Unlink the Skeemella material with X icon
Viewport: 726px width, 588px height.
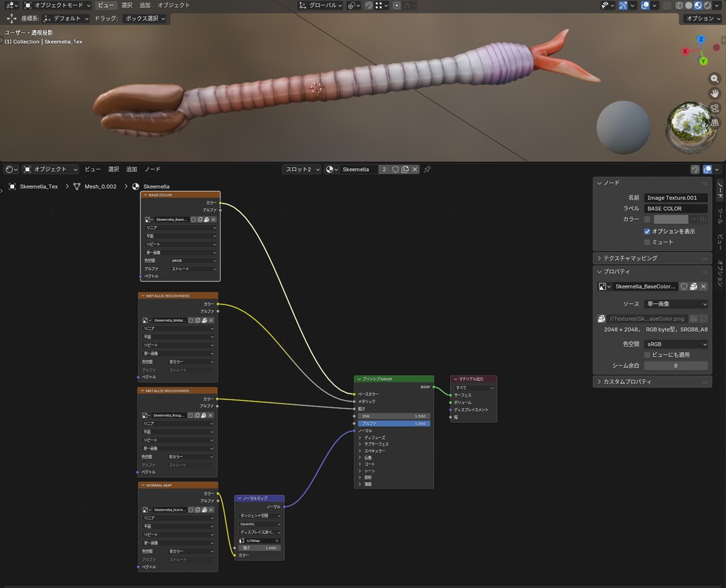point(415,169)
